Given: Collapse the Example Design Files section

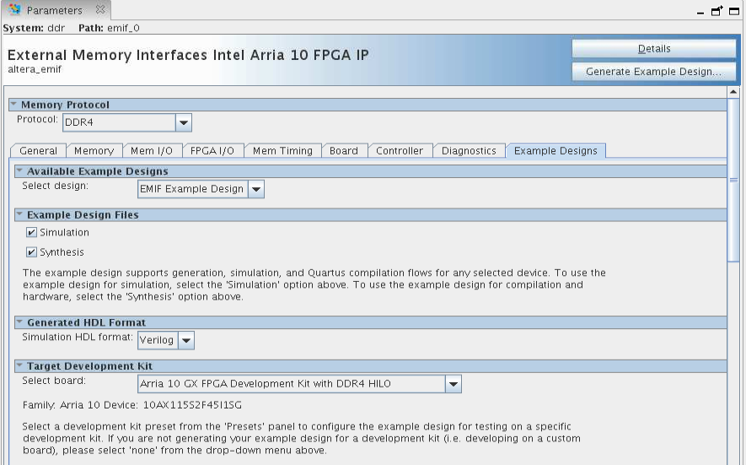Looking at the screenshot, I should coord(20,214).
